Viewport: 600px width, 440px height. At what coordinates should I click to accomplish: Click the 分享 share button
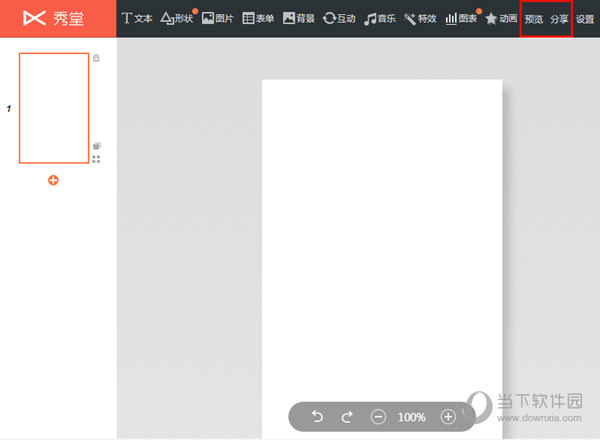point(559,19)
